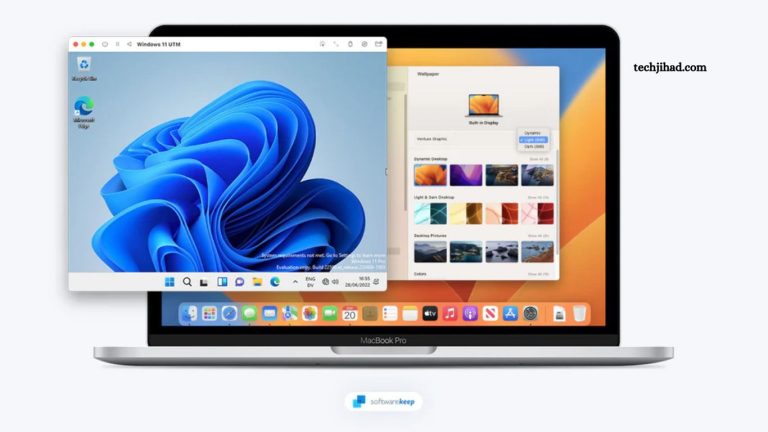Viewport: 768px width, 432px height.
Task: Expand the Windows system tray hidden icons
Action: point(295,282)
